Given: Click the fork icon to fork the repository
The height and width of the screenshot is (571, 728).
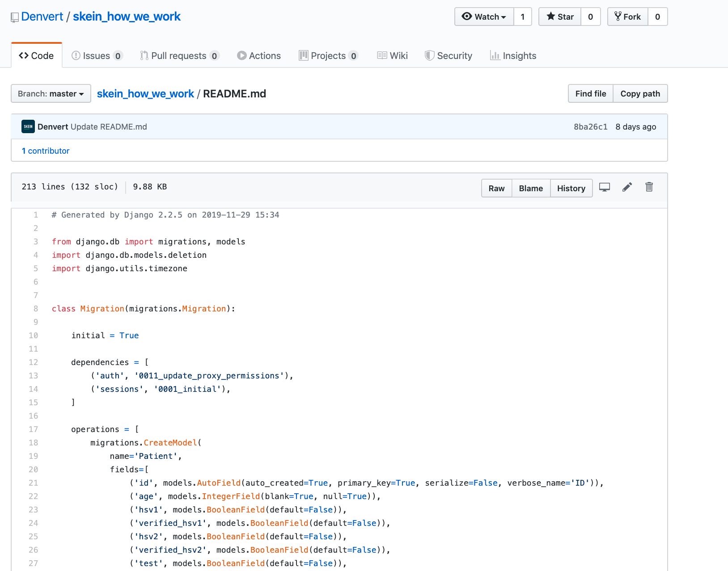Looking at the screenshot, I should tap(618, 16).
